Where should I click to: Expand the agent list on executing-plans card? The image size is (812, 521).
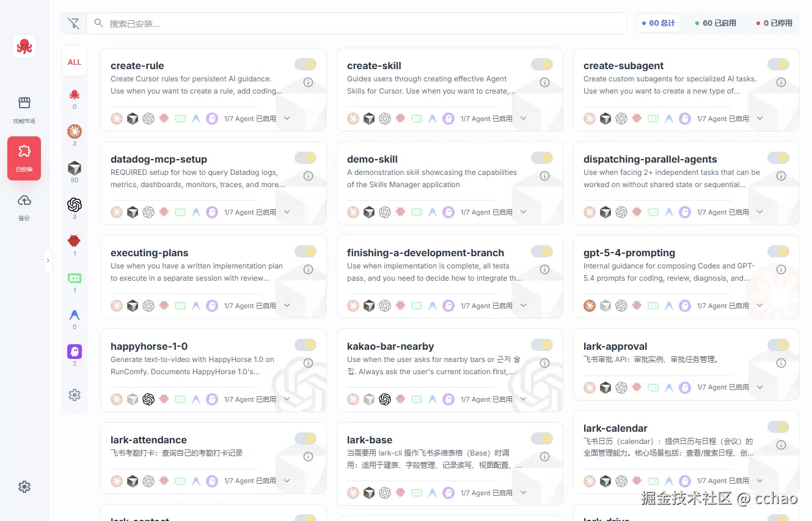click(x=287, y=306)
